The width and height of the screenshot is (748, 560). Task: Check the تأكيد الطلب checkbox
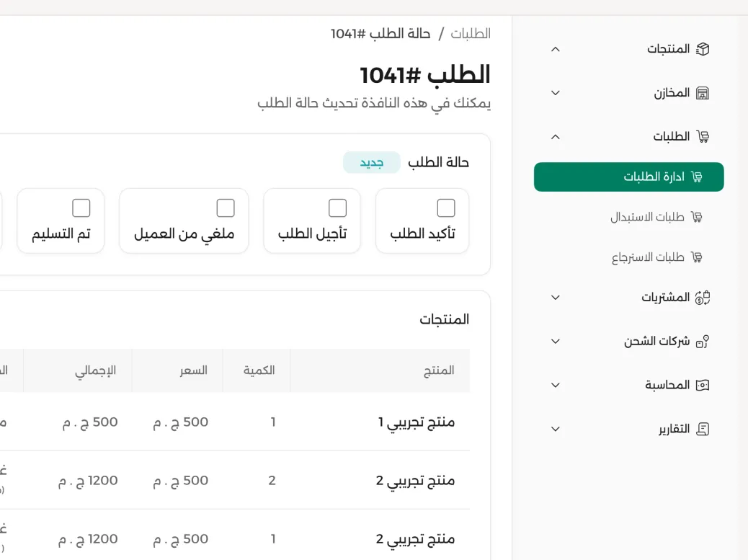[x=445, y=207]
